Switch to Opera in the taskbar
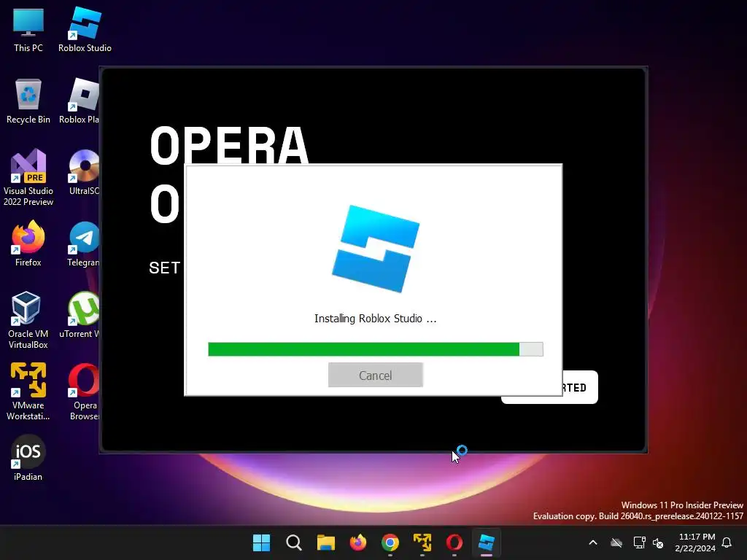747x560 pixels. click(454, 542)
